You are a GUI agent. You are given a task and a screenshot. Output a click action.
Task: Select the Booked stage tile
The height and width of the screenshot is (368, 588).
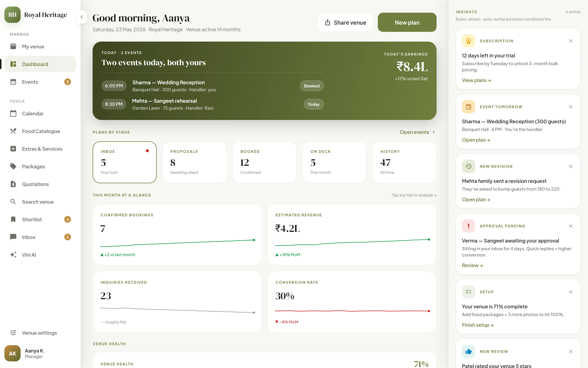pos(265,162)
